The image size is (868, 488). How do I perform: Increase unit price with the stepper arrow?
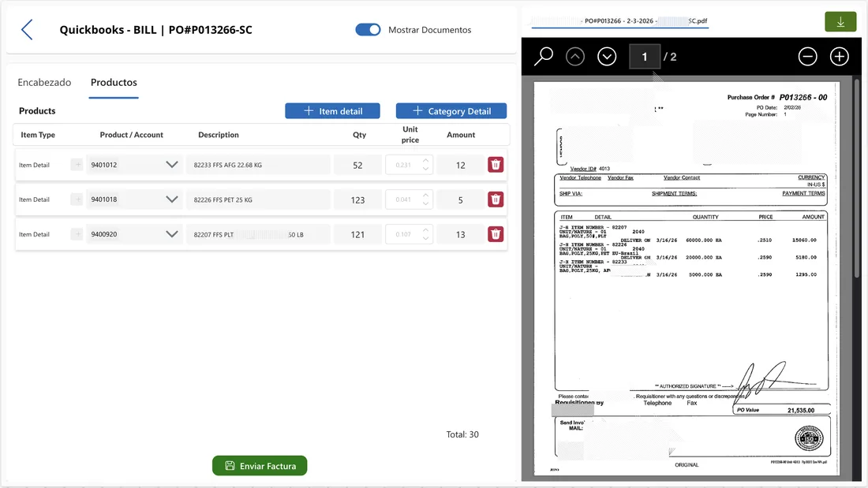coord(427,160)
